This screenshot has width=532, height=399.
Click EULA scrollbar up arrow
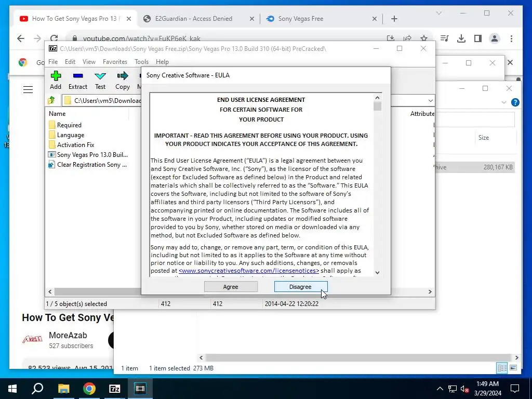(377, 98)
